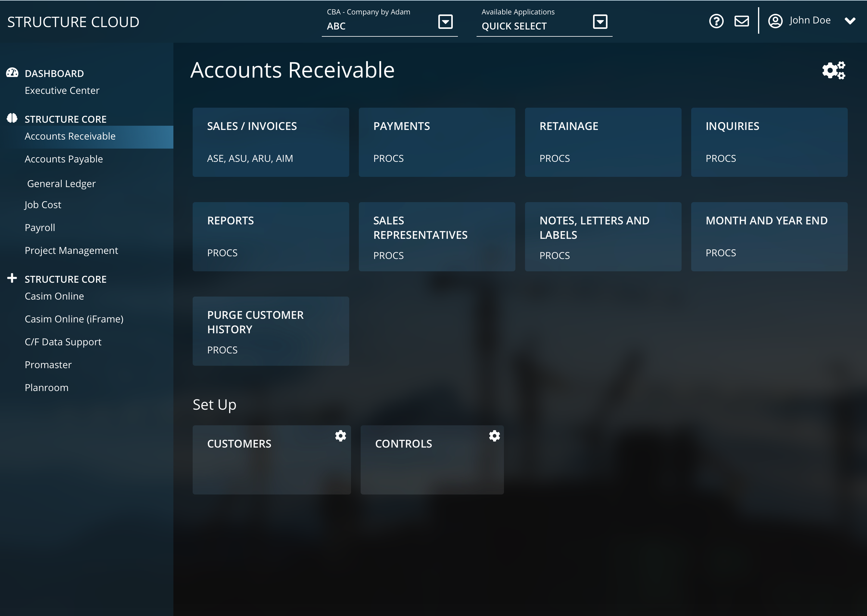Toggle the Structure Core plus expander
Viewport: 867px width, 616px height.
pos(11,279)
